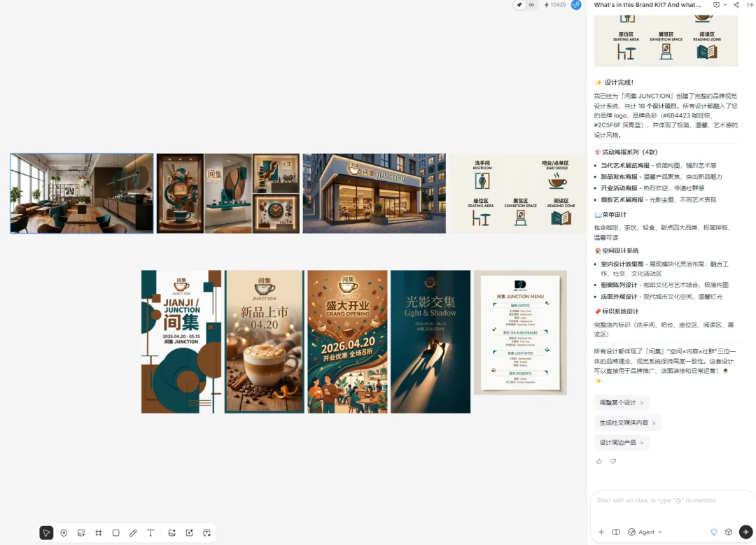Give the response a thumbs up
Image resolution: width=756 pixels, height=545 pixels.
tap(599, 461)
